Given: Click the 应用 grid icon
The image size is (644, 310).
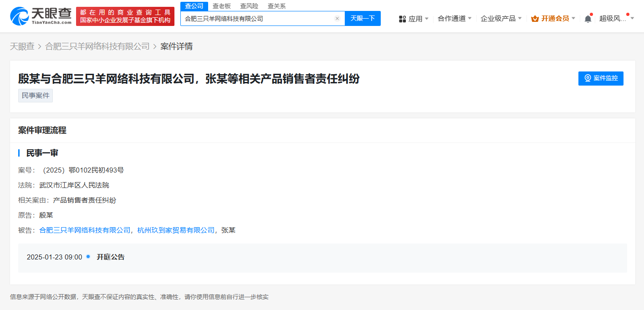Looking at the screenshot, I should 402,19.
